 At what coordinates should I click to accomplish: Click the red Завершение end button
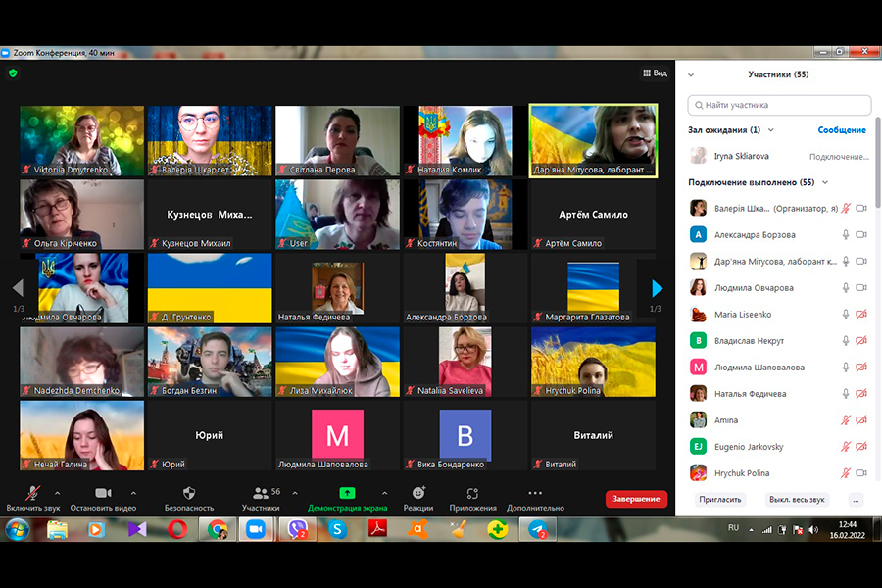pyautogui.click(x=636, y=499)
